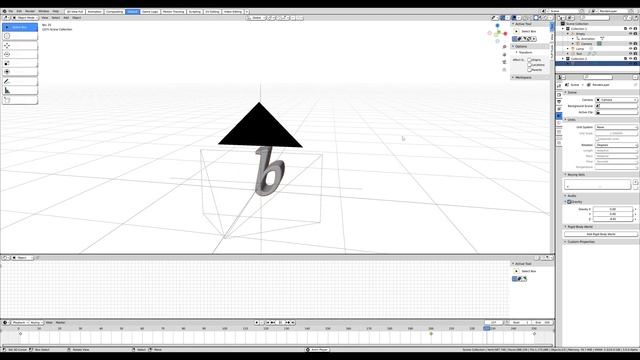
Task: Collapse the Options panel
Action: pos(513,47)
